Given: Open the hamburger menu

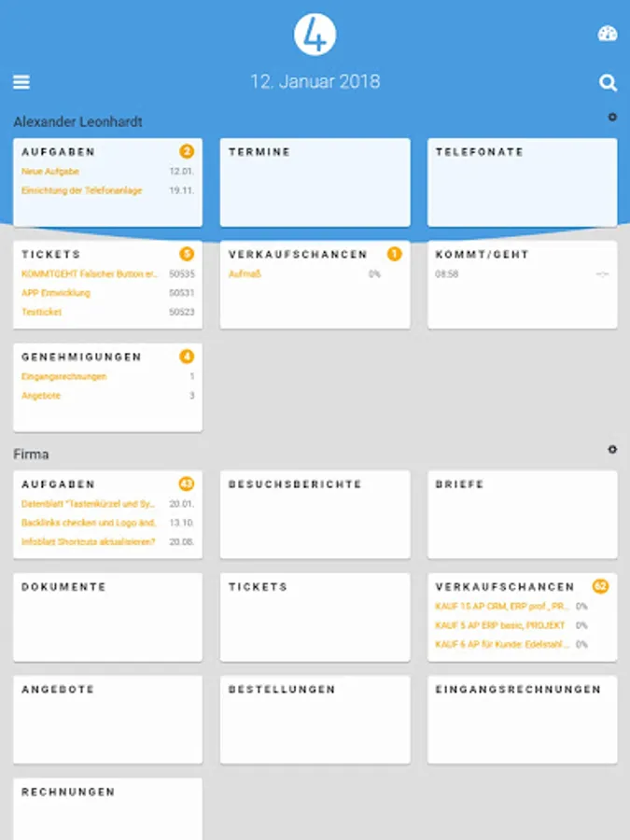Looking at the screenshot, I should [x=21, y=82].
